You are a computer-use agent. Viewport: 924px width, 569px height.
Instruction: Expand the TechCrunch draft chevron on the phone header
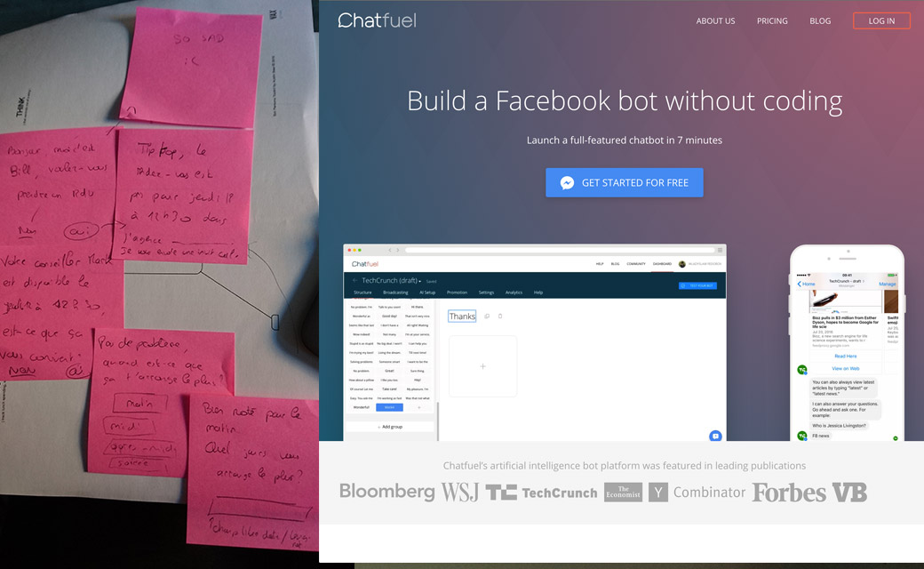(864, 282)
